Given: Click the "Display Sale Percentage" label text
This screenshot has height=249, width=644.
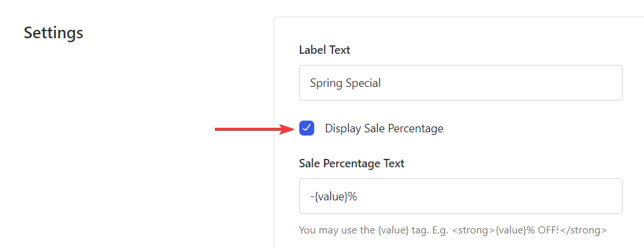Looking at the screenshot, I should click(x=384, y=128).
